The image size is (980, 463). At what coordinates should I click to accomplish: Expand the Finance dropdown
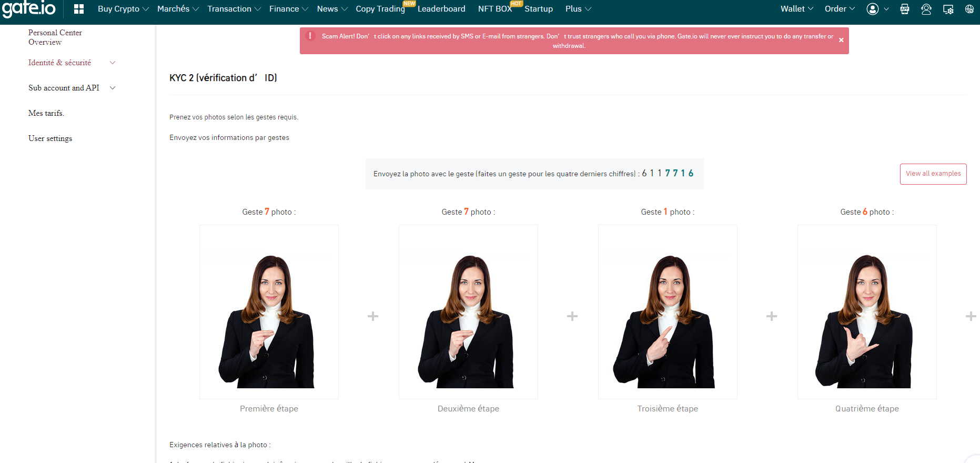(x=289, y=9)
